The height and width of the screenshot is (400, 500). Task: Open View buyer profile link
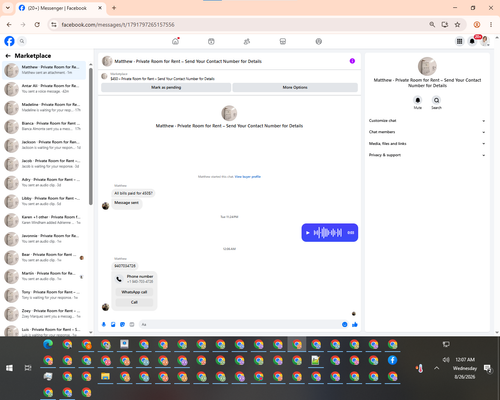(248, 177)
